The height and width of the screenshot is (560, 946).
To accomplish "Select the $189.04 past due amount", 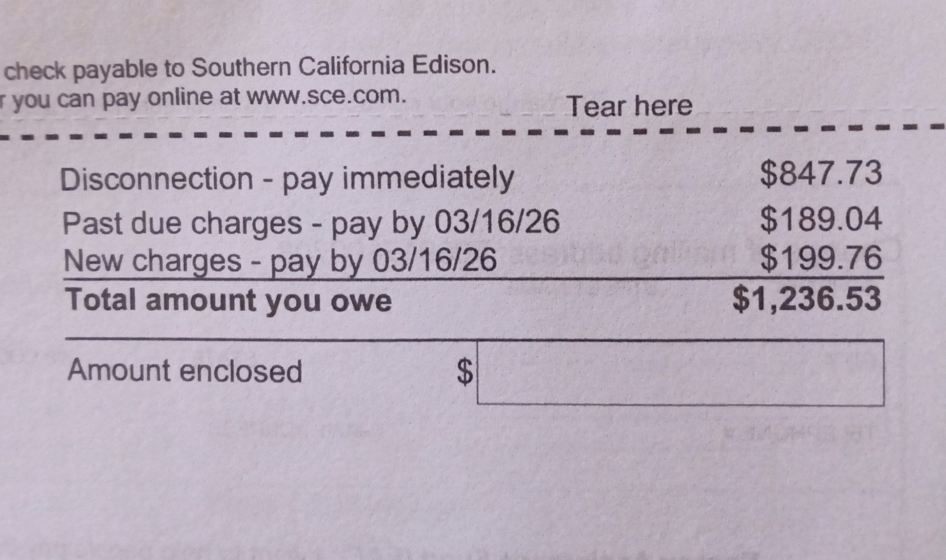I will 821,219.
